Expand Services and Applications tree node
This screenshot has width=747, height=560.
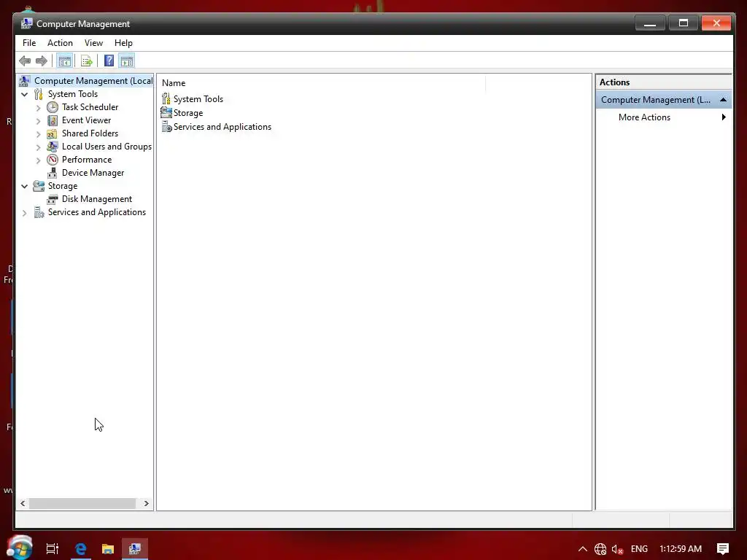pos(25,213)
